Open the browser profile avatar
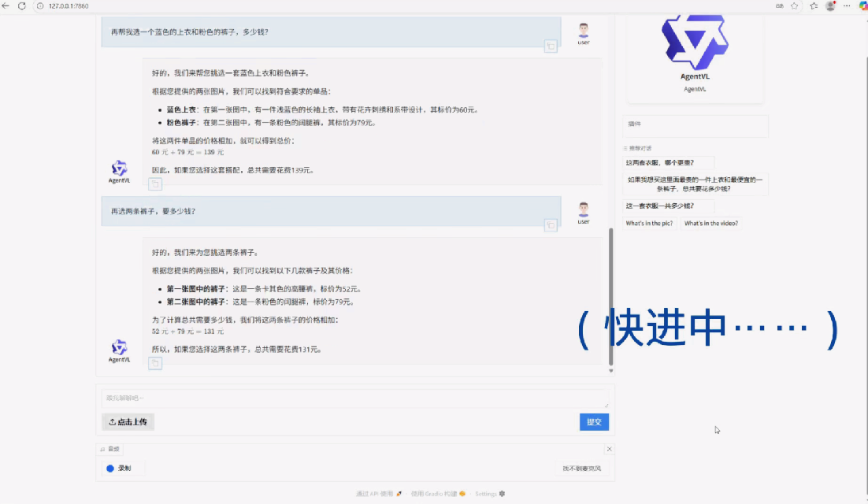 tap(830, 6)
